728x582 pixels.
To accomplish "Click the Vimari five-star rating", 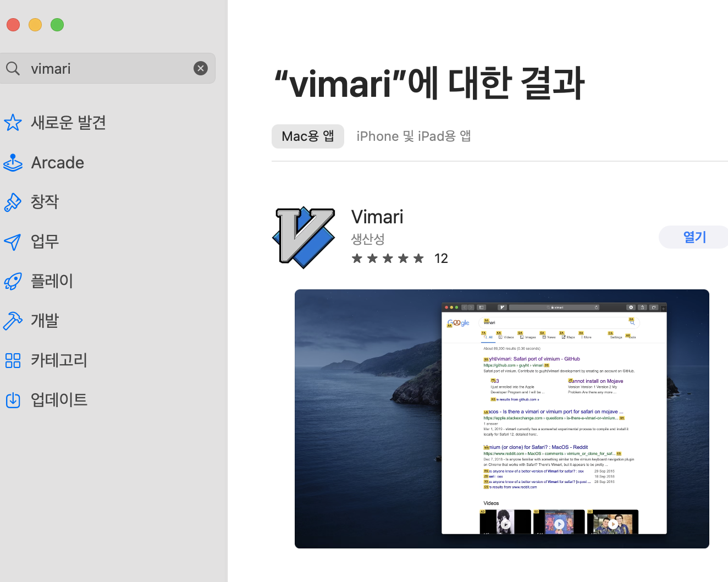I will 388,259.
